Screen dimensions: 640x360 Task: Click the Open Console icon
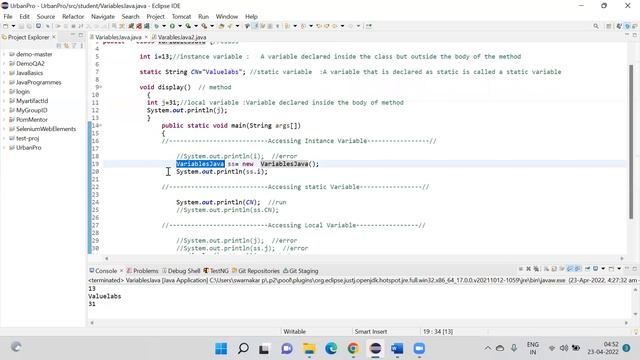click(x=611, y=269)
